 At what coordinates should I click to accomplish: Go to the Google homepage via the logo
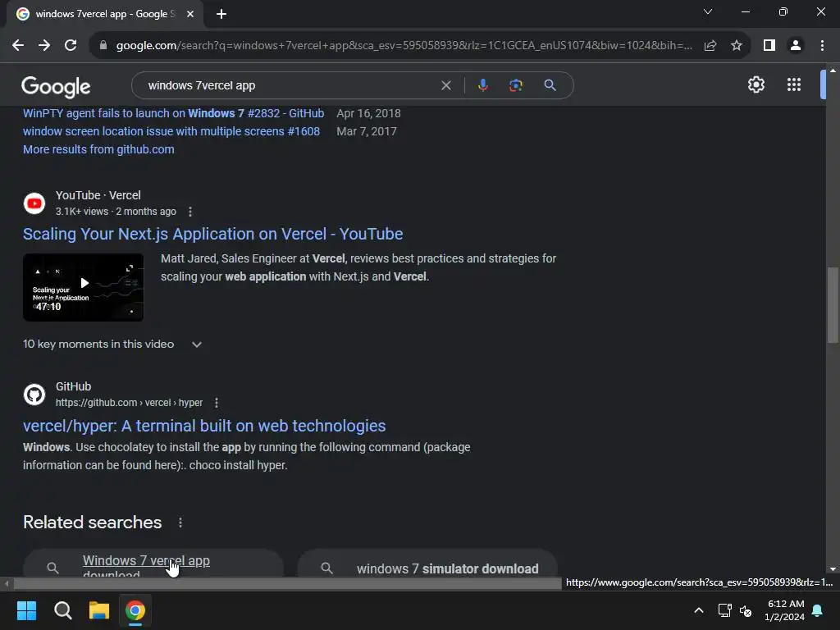pos(57,86)
